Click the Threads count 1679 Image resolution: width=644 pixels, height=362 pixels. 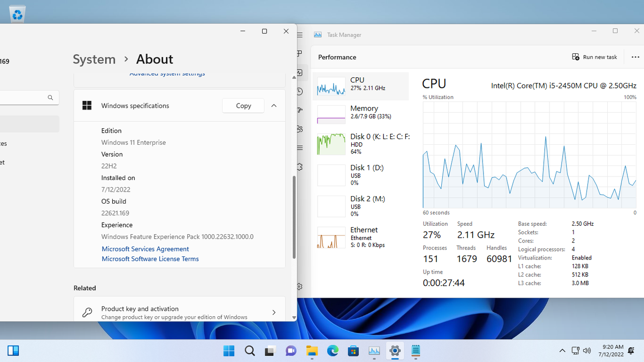point(467,259)
